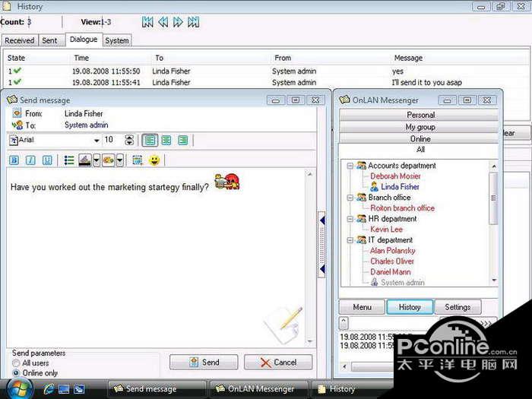Open Online contacts bar
Screen dimensions: 532x399
tap(420, 139)
